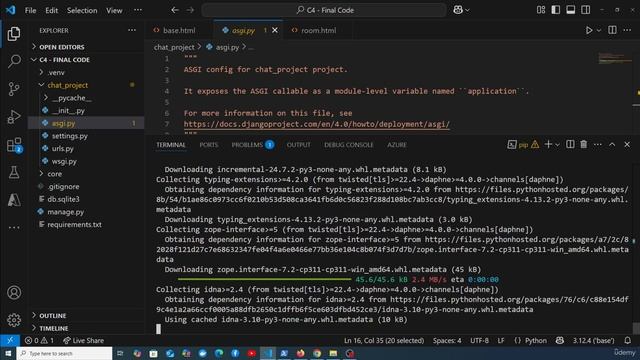This screenshot has height=360, width=640.
Task: Maximize the panel size
Action: [x=612, y=144]
